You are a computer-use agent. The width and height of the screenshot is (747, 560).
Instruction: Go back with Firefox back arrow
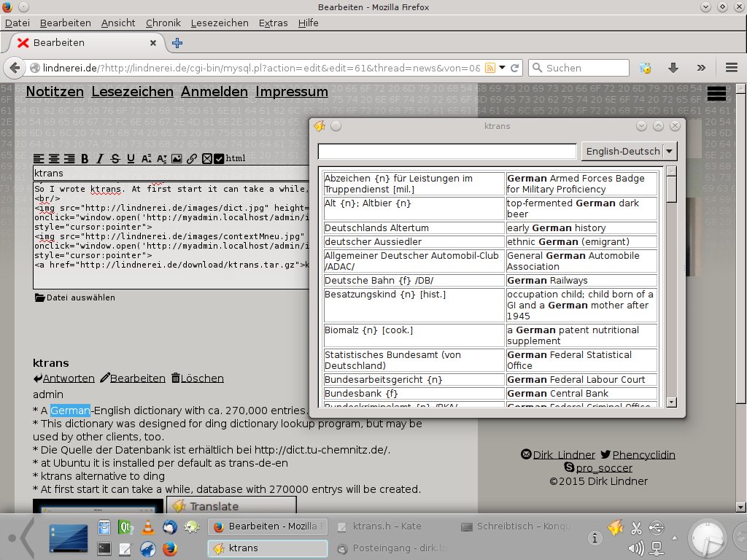15,68
